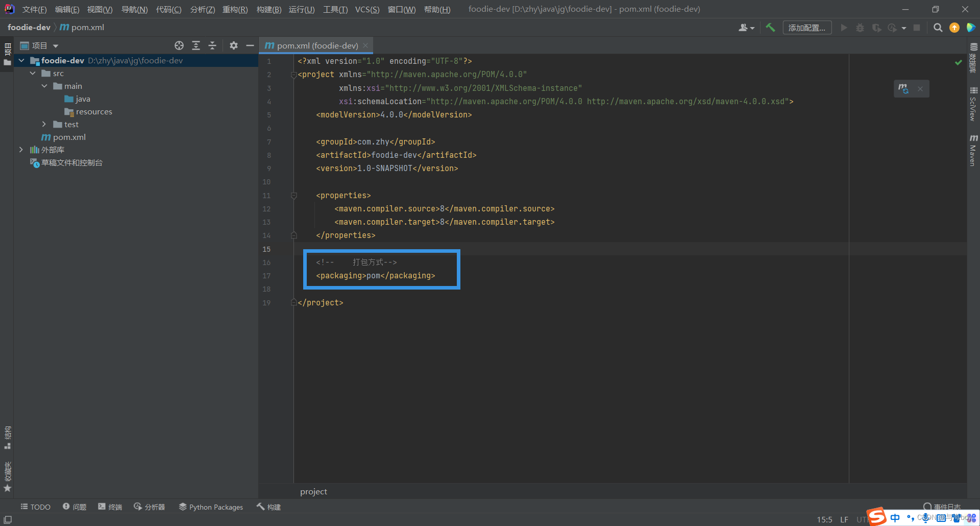This screenshot has height=526, width=980.
Task: Open the 帮助(H) menu
Action: coord(437,9)
